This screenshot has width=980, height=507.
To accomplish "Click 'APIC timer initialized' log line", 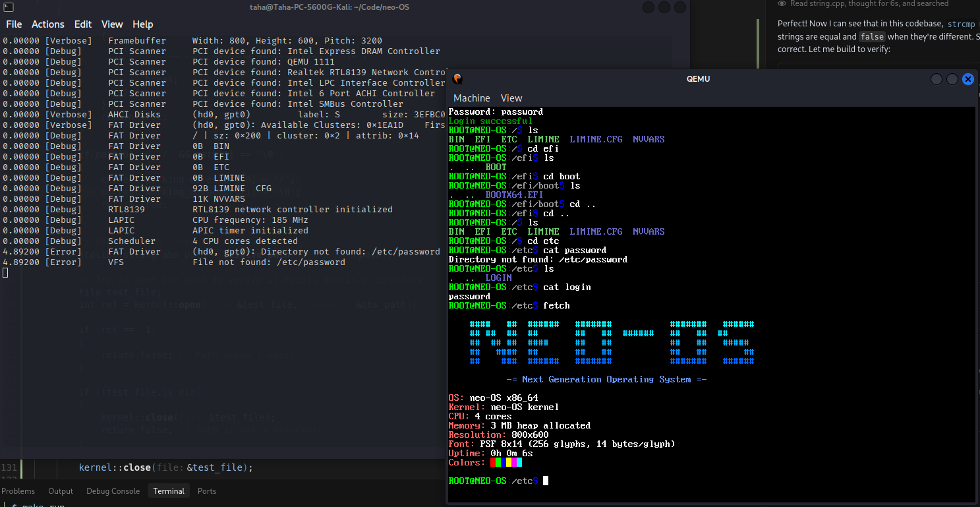I will click(x=250, y=230).
